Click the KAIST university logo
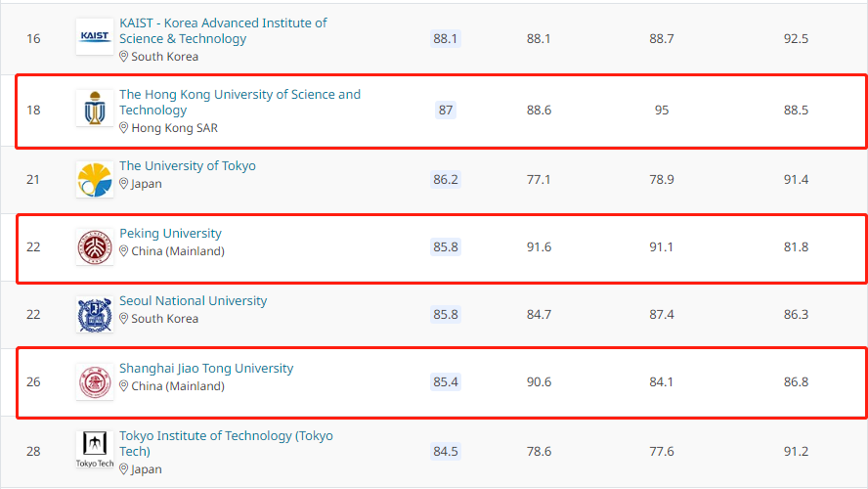The image size is (868, 489). coord(95,36)
